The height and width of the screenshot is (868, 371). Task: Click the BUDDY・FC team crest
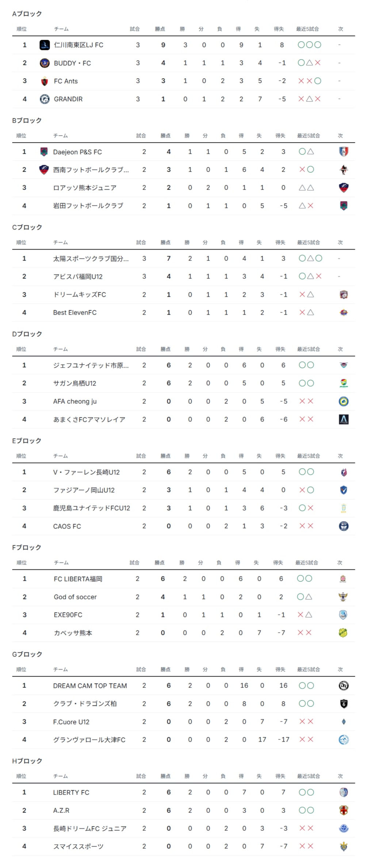coord(45,63)
